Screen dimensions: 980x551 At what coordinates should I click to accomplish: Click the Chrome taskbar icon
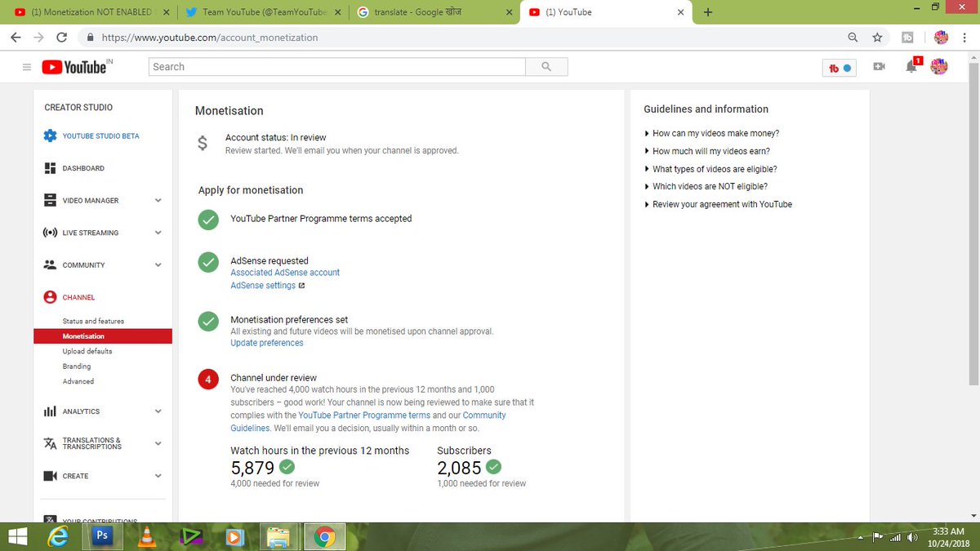[x=324, y=536]
